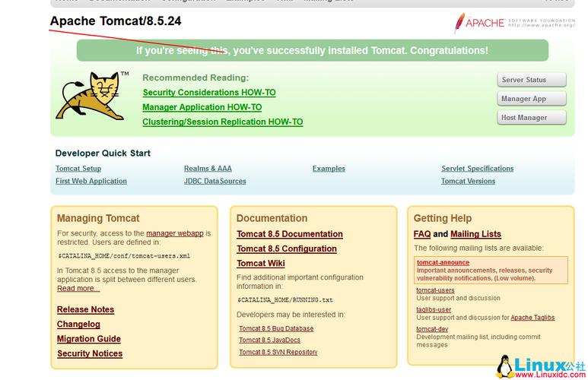Open JDBC DataSources link
Viewport: 588px width, 380px height.
215,181
